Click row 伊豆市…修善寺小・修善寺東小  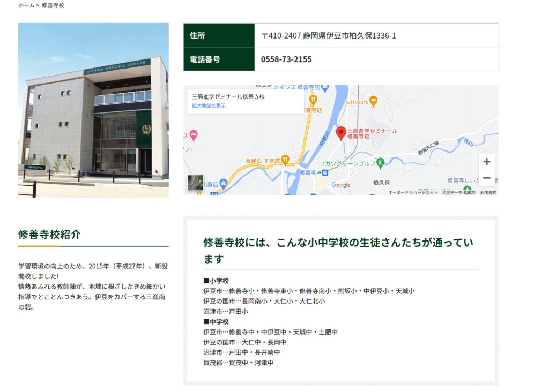(x=309, y=291)
